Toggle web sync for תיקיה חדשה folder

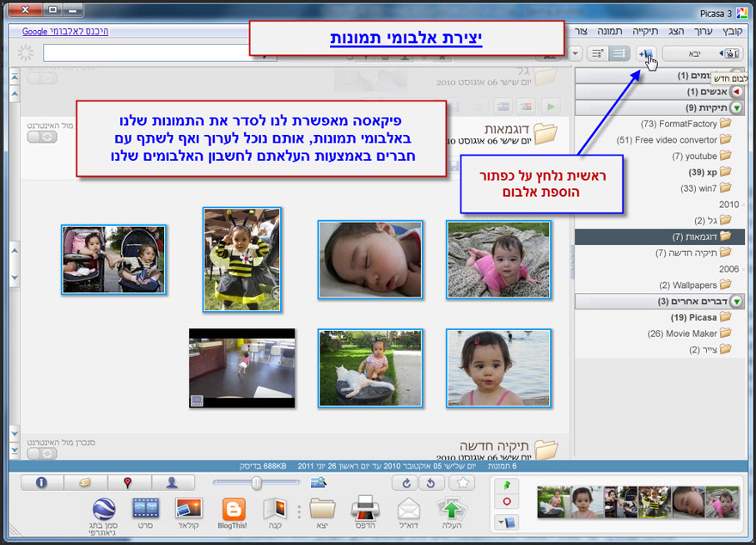42,453
